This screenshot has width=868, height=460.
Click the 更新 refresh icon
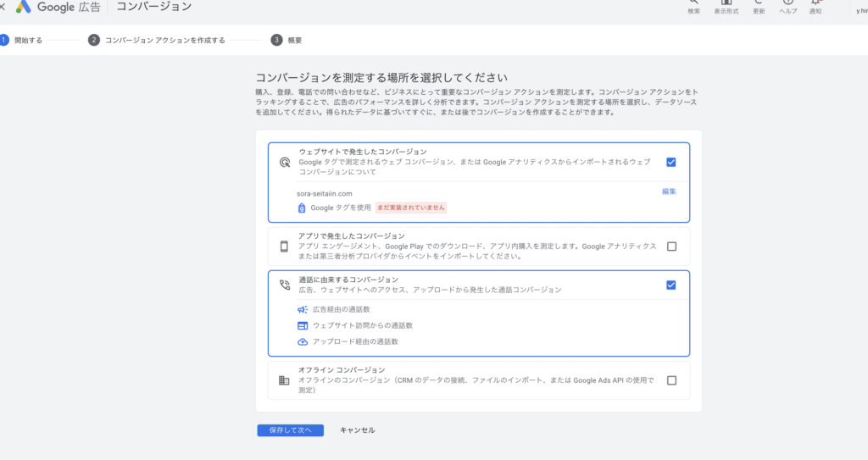click(x=759, y=4)
